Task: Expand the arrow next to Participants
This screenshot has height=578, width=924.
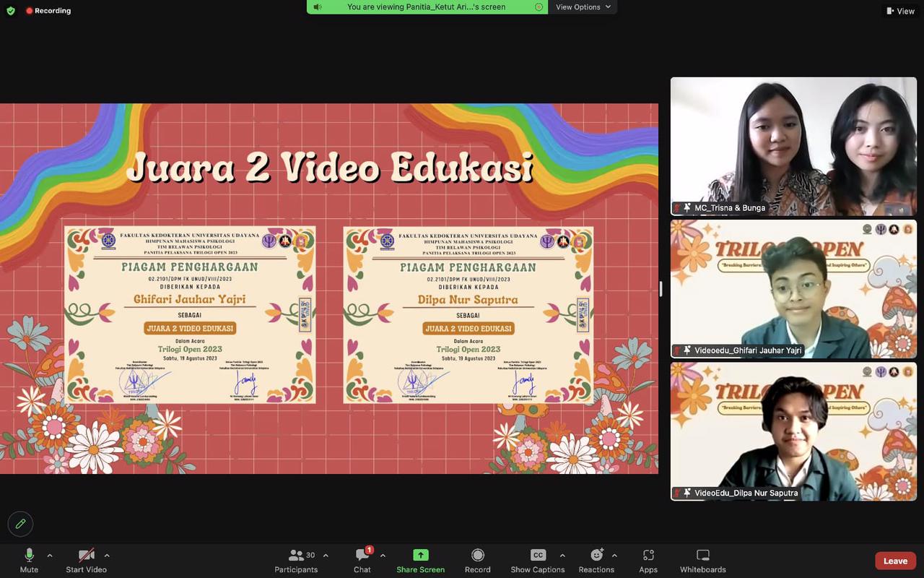Action: click(326, 556)
